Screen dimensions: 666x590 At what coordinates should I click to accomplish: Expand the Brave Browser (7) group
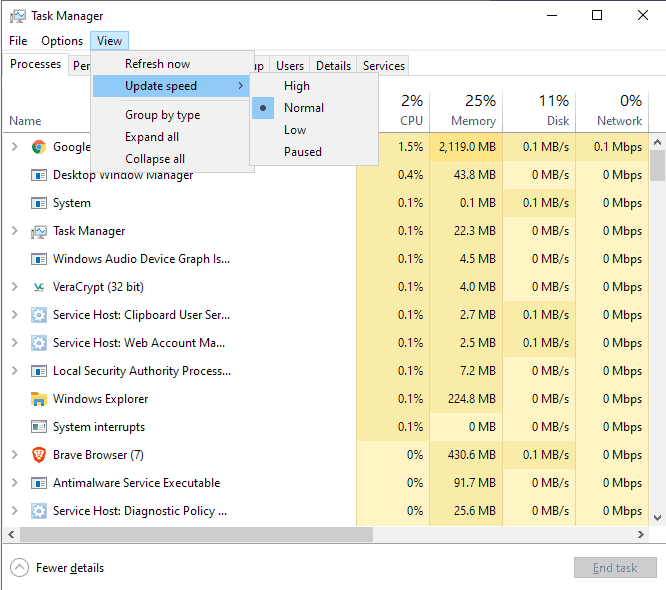click(14, 455)
